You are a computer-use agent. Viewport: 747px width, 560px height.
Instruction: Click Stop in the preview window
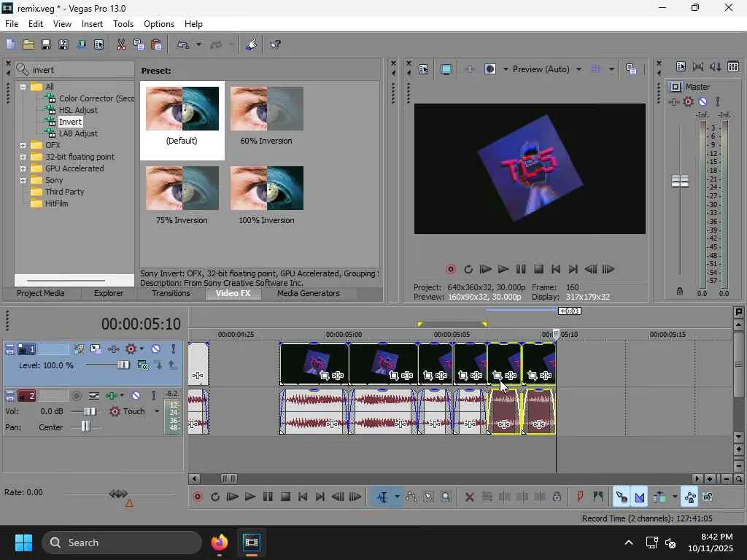click(x=538, y=270)
